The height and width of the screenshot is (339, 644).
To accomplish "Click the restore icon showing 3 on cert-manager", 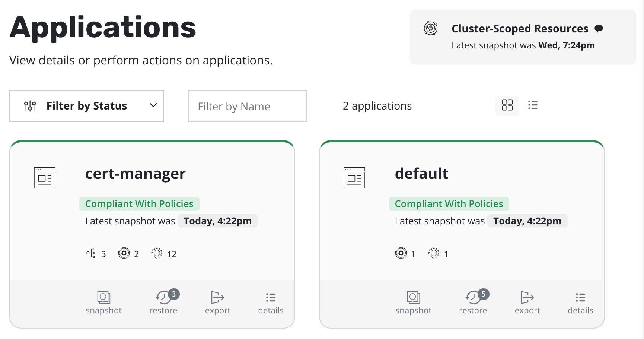I will 163,302.
